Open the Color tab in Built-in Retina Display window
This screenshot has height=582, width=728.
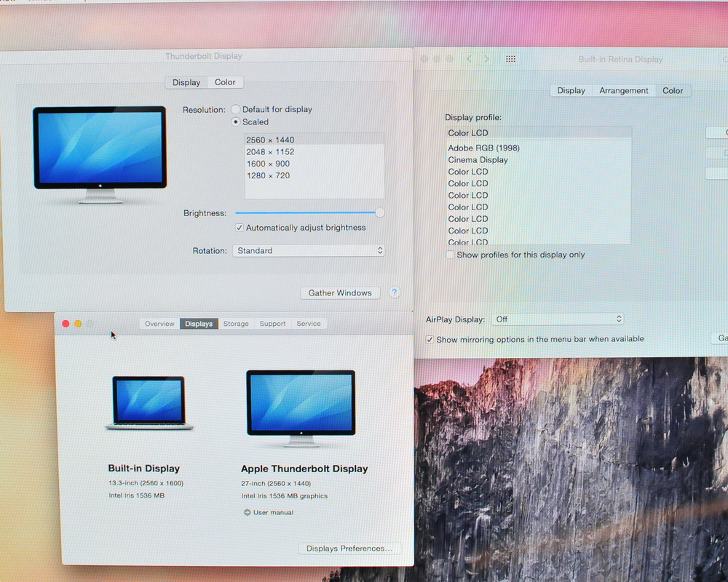(x=672, y=90)
